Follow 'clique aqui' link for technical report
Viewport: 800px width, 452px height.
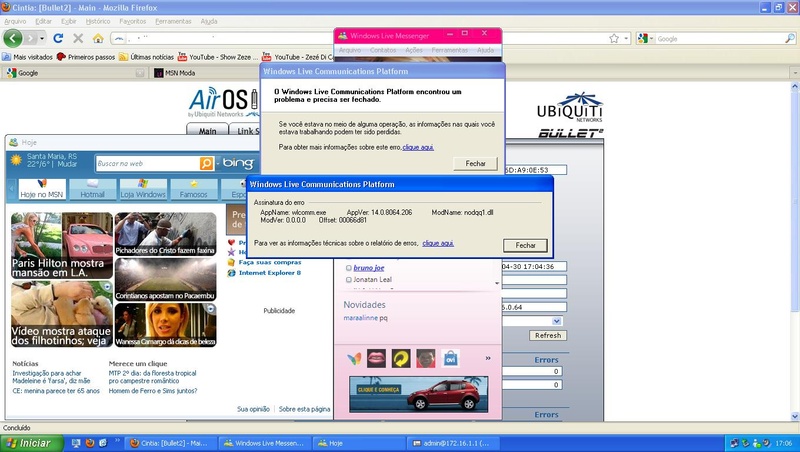click(438, 243)
